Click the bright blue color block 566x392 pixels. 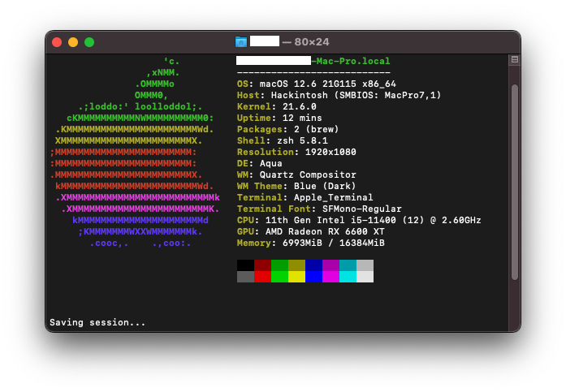point(313,277)
